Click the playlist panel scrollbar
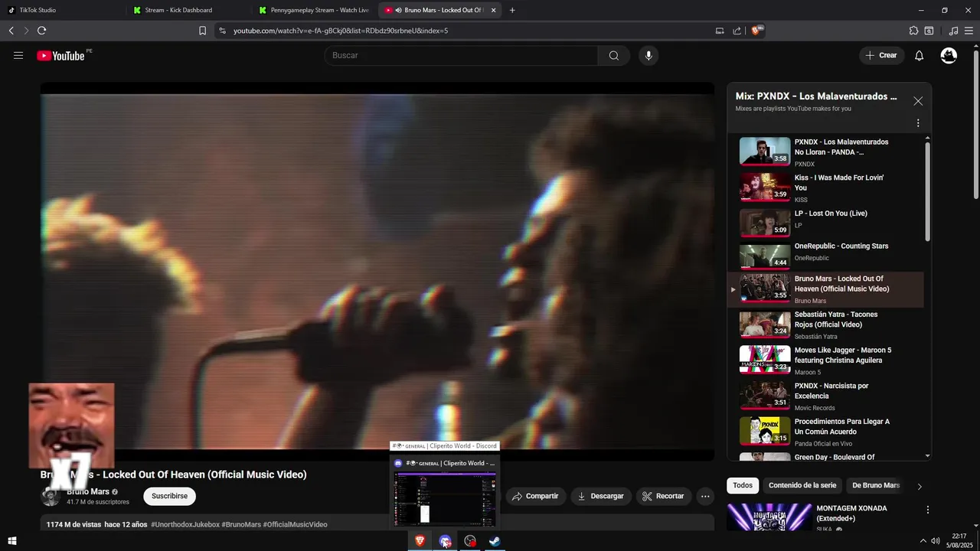 (928, 191)
